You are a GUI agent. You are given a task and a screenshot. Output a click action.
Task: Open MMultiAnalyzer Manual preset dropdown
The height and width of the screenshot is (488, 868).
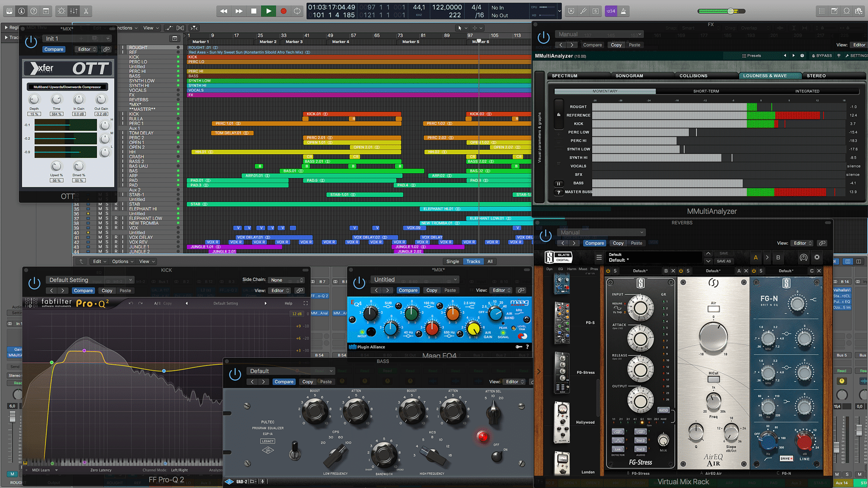pos(599,34)
